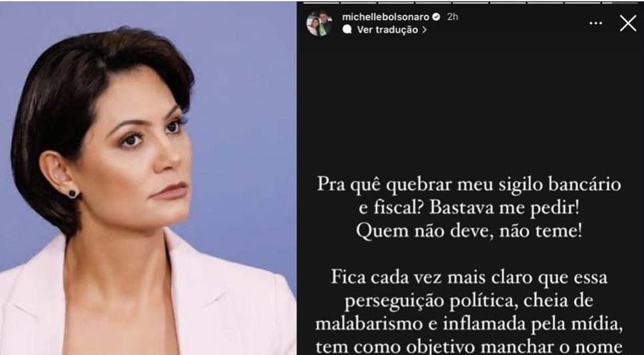
Task: Jump to the first story progress segment
Action: 321,3
